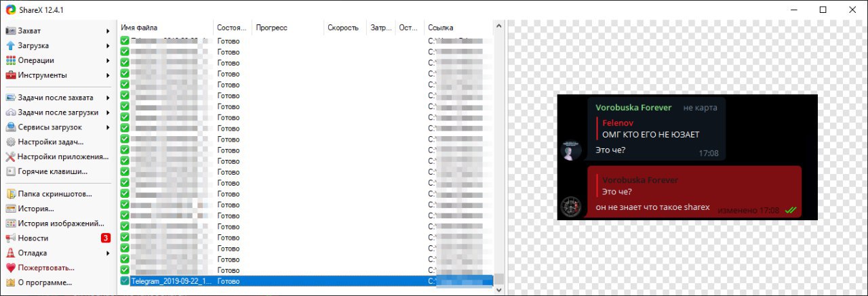Open Сервисы загрузок menu

point(58,127)
